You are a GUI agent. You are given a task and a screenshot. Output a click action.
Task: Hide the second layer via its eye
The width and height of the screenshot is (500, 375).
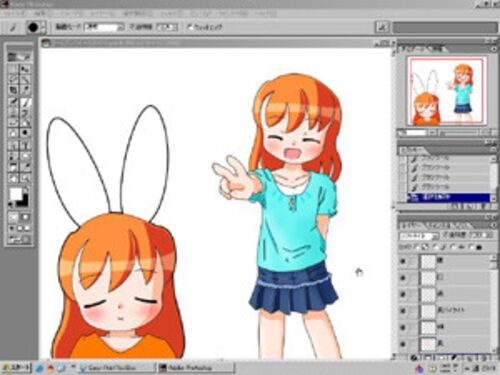pyautogui.click(x=403, y=278)
